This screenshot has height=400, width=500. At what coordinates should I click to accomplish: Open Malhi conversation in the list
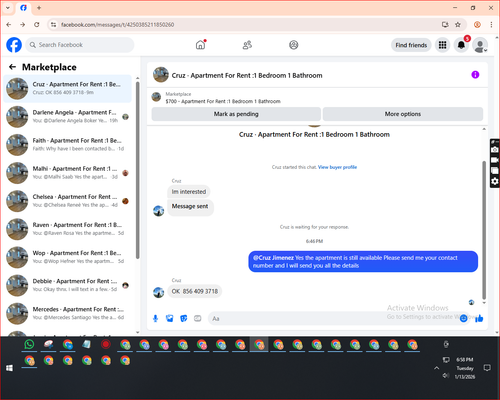click(x=67, y=173)
